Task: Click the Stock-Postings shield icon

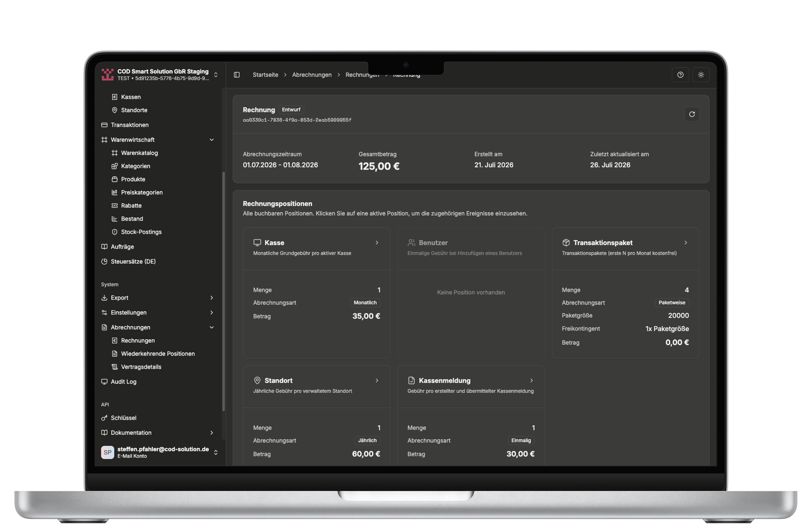Action: tap(115, 232)
